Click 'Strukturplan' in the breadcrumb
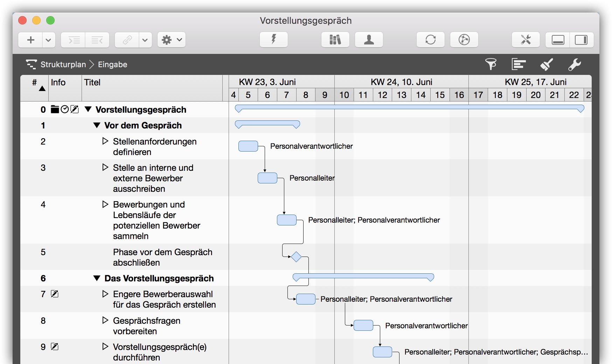Image resolution: width=612 pixels, height=364 pixels. tap(63, 64)
